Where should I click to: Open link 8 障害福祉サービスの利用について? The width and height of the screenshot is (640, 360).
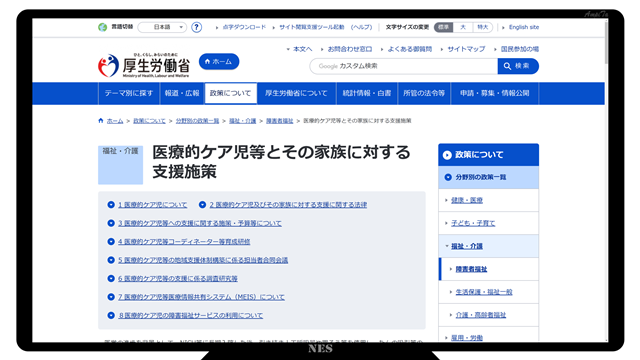191,315
